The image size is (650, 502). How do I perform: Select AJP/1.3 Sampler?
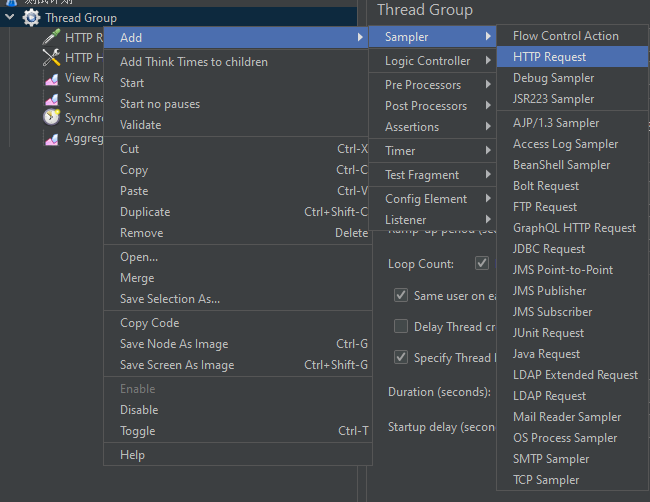572,123
